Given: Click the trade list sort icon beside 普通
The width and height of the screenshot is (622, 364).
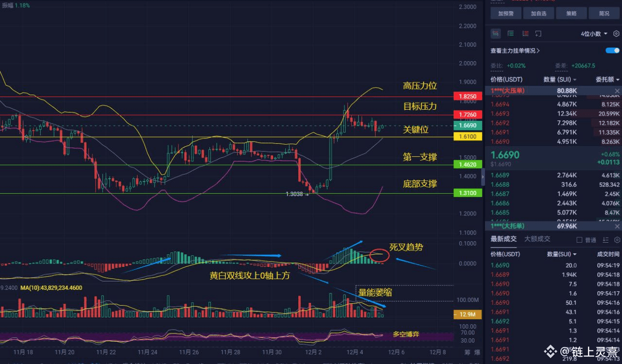Looking at the screenshot, I should click(605, 240).
